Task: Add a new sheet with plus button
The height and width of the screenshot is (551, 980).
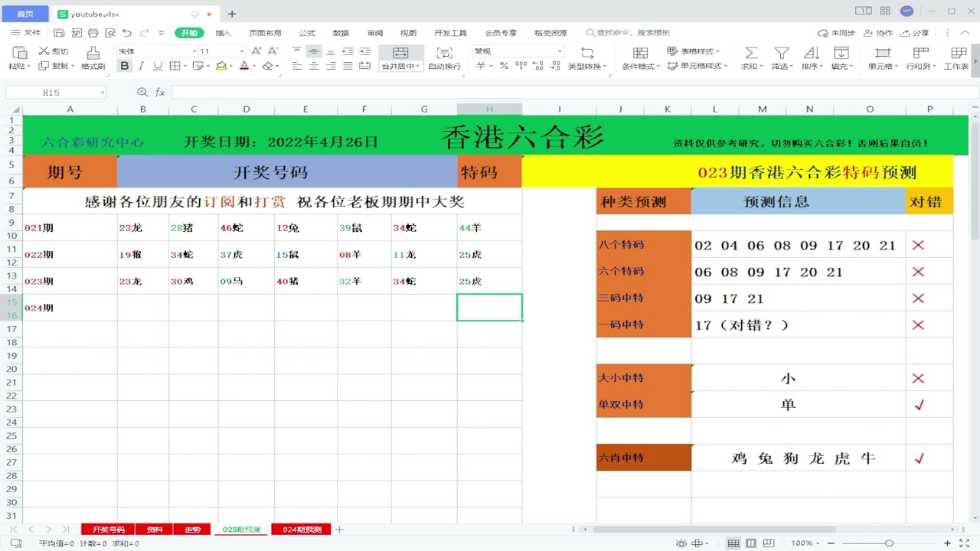Action: pyautogui.click(x=340, y=530)
